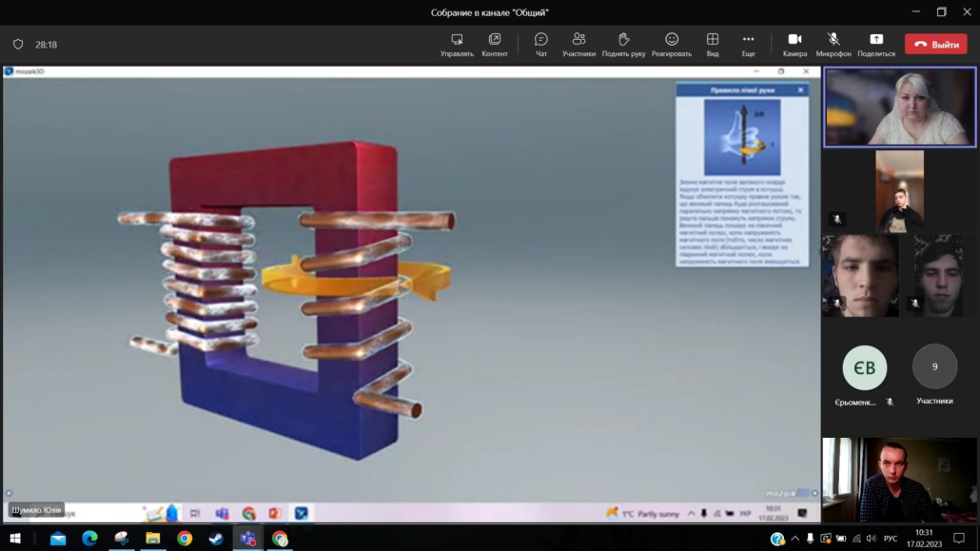Open the Контент pop-out icon
The image size is (980, 551).
coord(495,40)
